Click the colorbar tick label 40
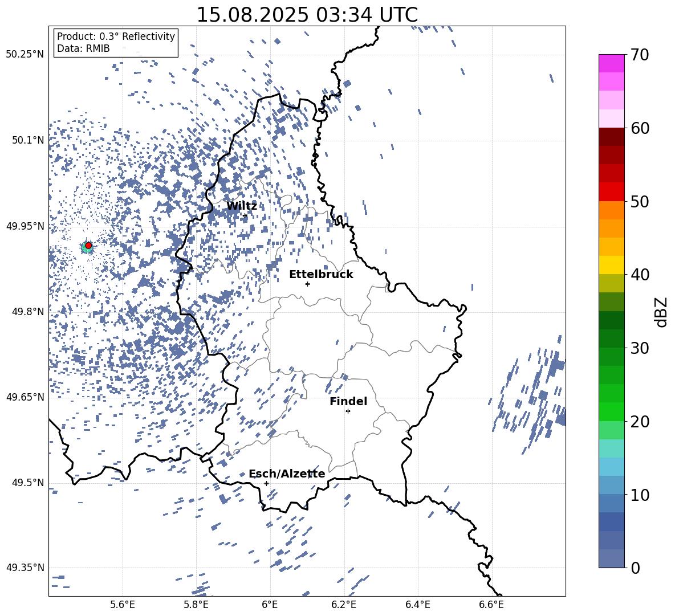675x616 pixels. point(640,275)
